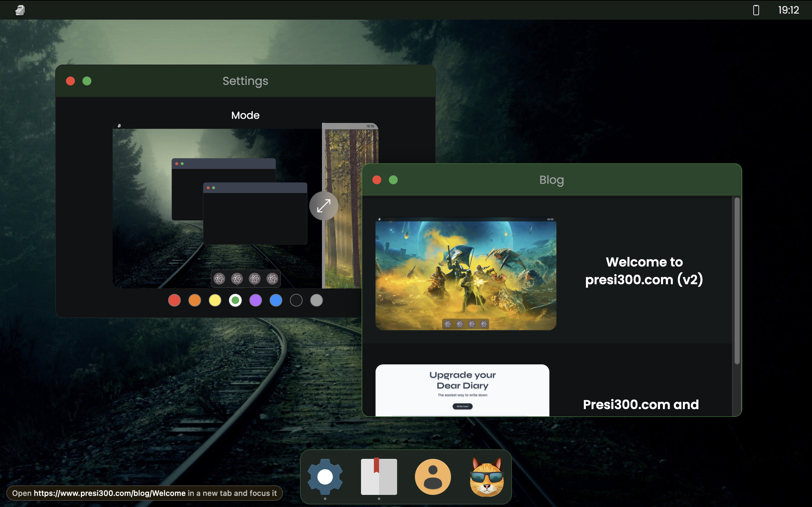The height and width of the screenshot is (507, 812).
Task: Choose the black theme color
Action: click(x=296, y=300)
